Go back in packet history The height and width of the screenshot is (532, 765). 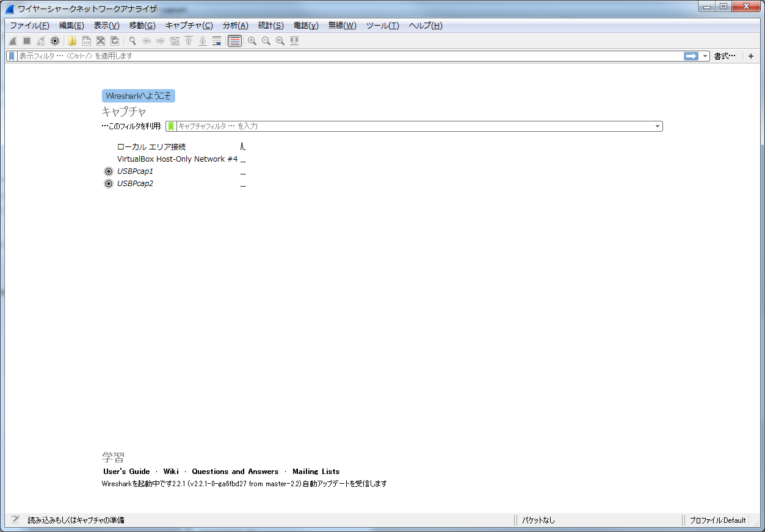point(147,41)
